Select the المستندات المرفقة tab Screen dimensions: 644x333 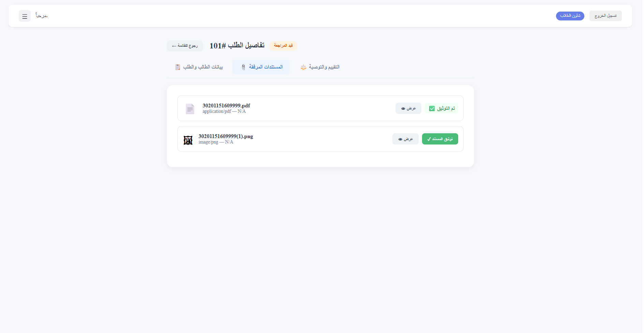[261, 67]
